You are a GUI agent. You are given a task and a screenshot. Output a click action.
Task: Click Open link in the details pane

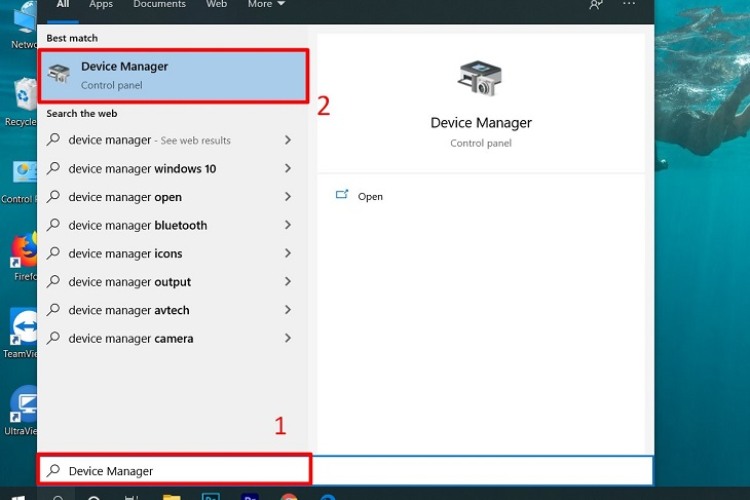(x=370, y=197)
